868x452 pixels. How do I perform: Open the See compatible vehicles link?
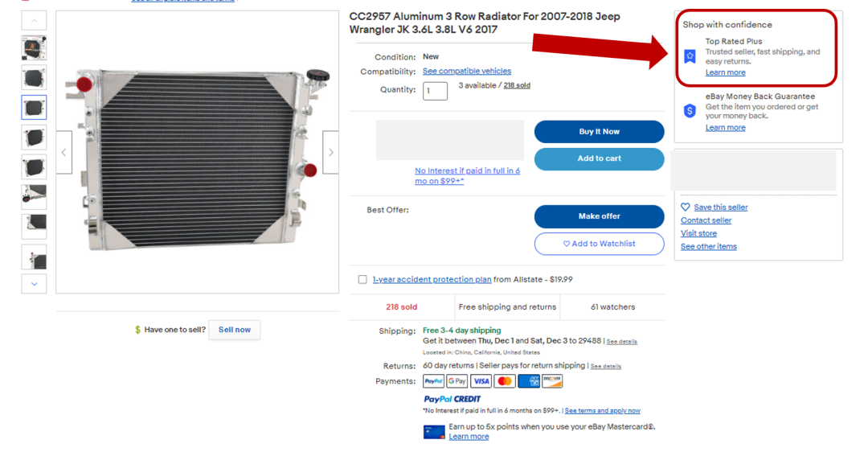(467, 71)
